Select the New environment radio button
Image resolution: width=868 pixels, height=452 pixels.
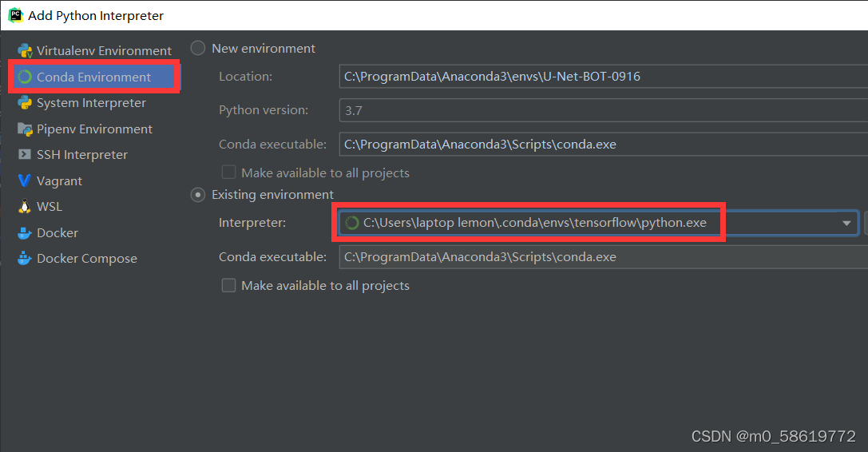click(198, 48)
